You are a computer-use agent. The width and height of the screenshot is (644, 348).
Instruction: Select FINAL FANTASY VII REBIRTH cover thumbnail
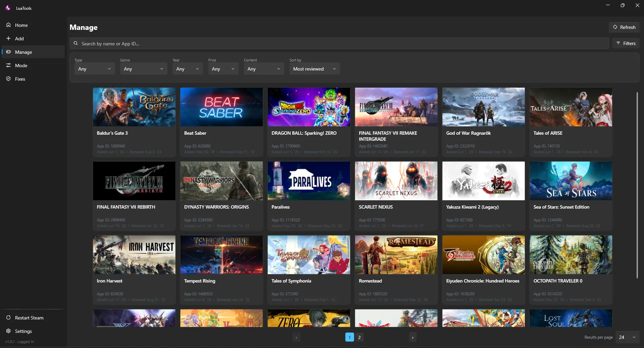pyautogui.click(x=134, y=181)
